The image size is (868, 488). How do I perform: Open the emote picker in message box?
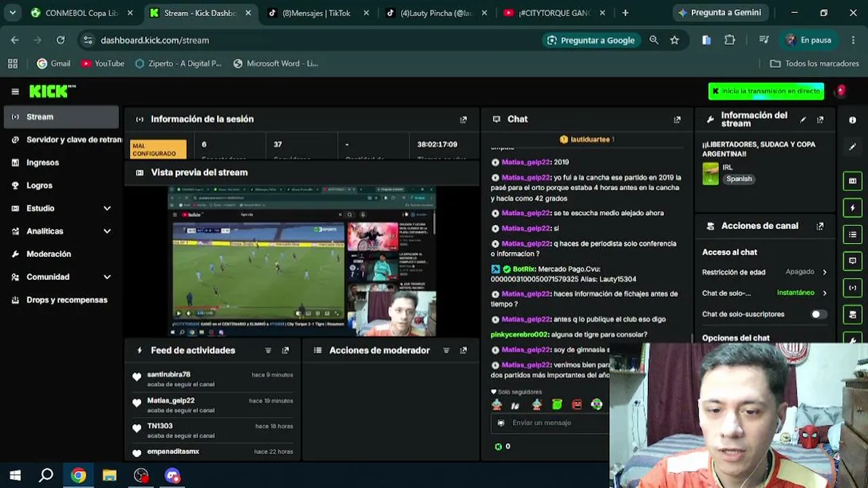tap(501, 423)
